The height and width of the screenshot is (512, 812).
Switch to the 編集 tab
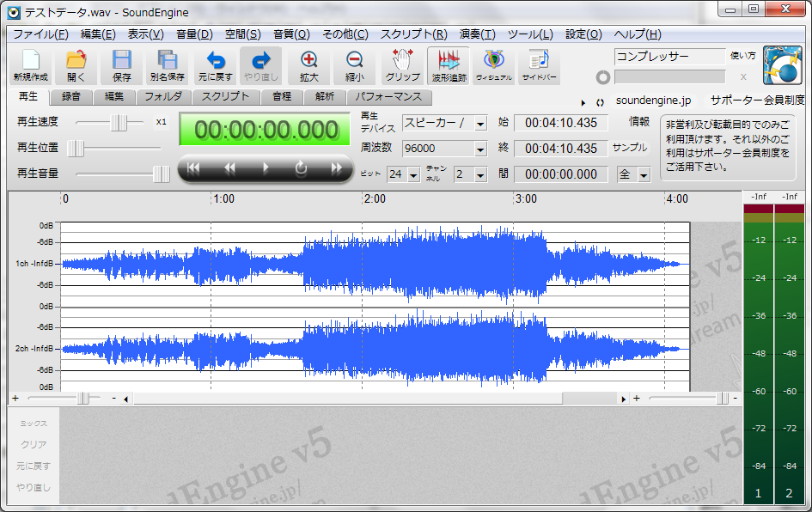114,97
